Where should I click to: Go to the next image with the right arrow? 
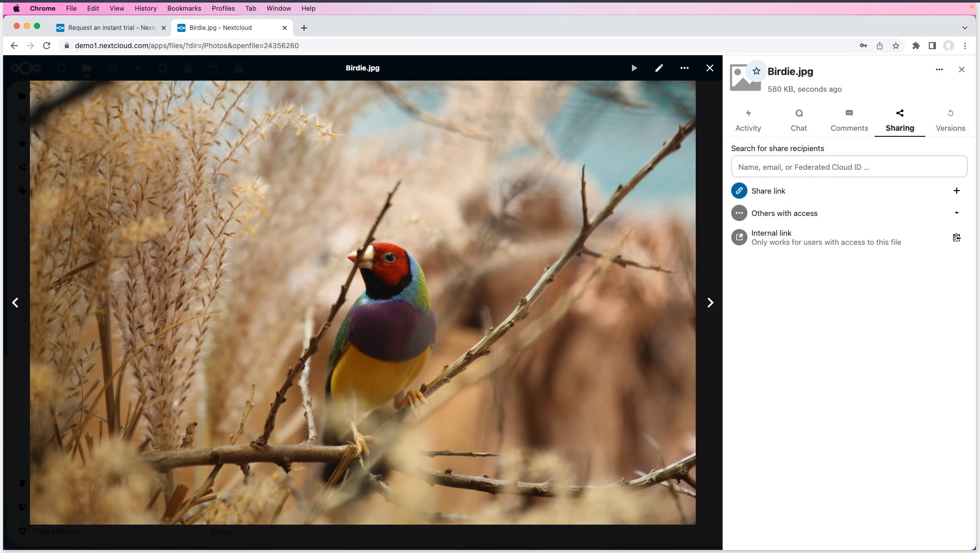point(710,302)
